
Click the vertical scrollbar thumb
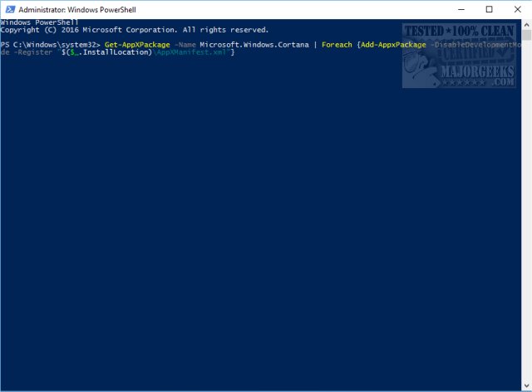point(526,35)
